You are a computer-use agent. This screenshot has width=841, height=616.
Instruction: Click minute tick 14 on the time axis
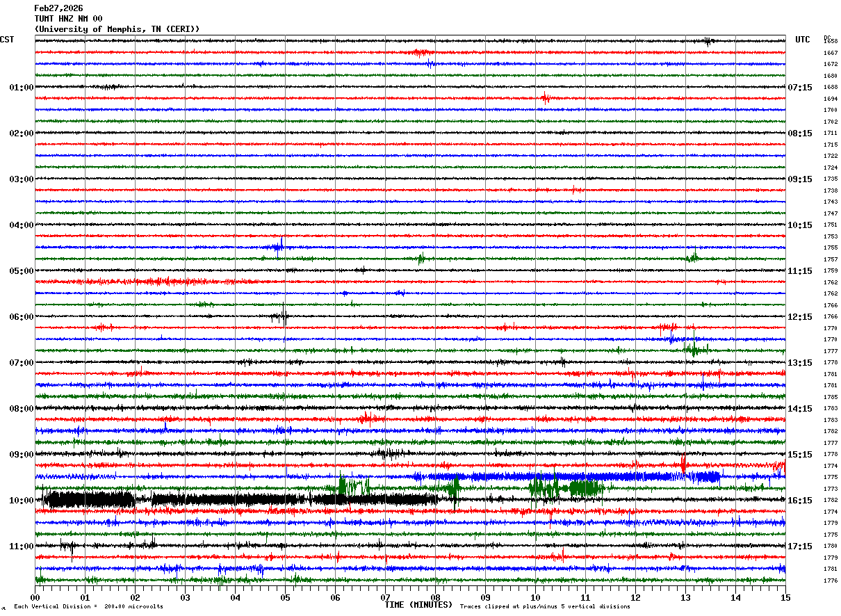pyautogui.click(x=735, y=597)
